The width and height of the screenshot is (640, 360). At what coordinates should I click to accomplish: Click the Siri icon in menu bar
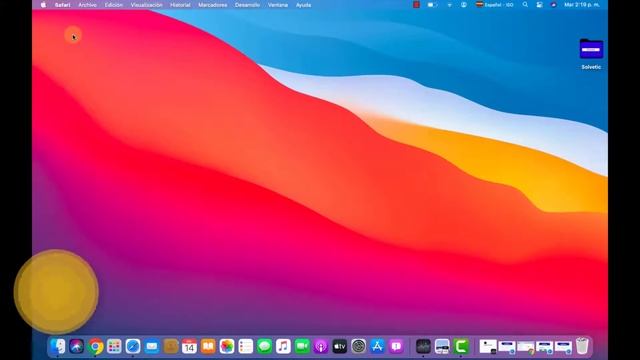click(x=553, y=5)
